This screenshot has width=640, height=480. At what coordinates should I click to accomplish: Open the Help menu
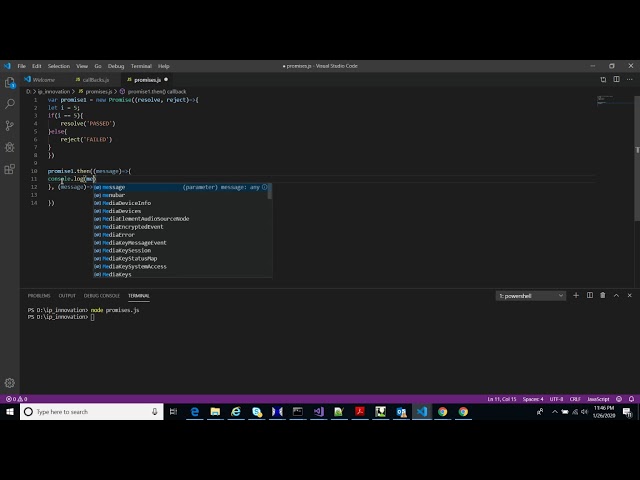coord(164,66)
